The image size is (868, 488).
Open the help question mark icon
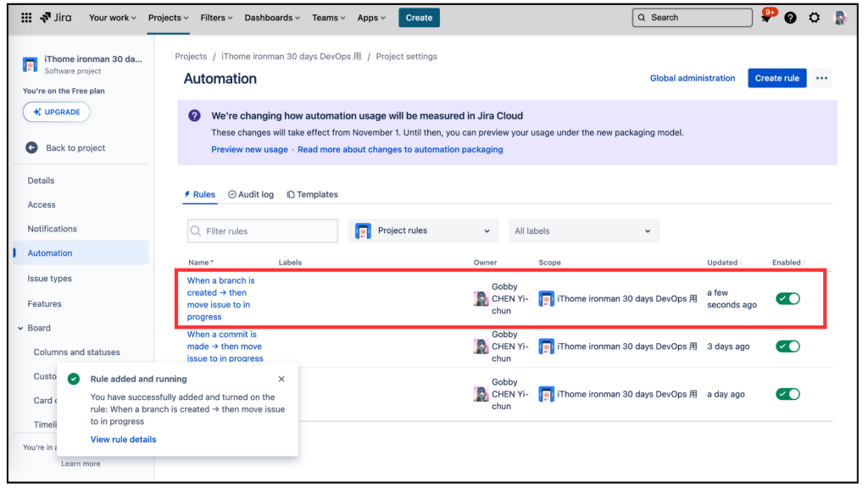pos(791,18)
